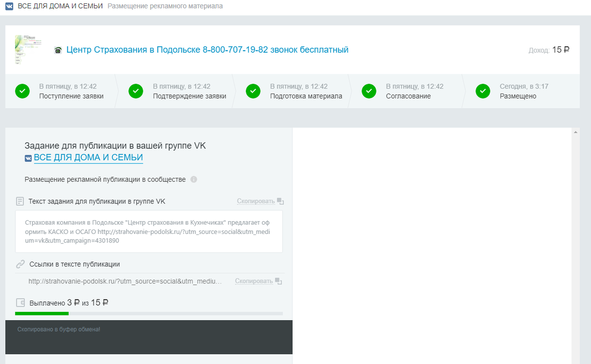The height and width of the screenshot is (364, 591).
Task: Open the ad preview thumbnail image
Action: (x=28, y=50)
